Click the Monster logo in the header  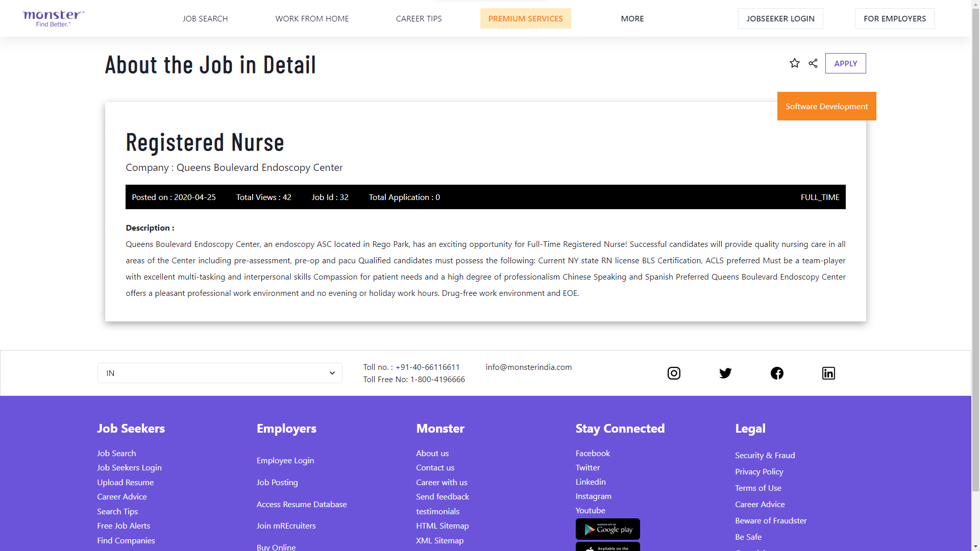[53, 18]
